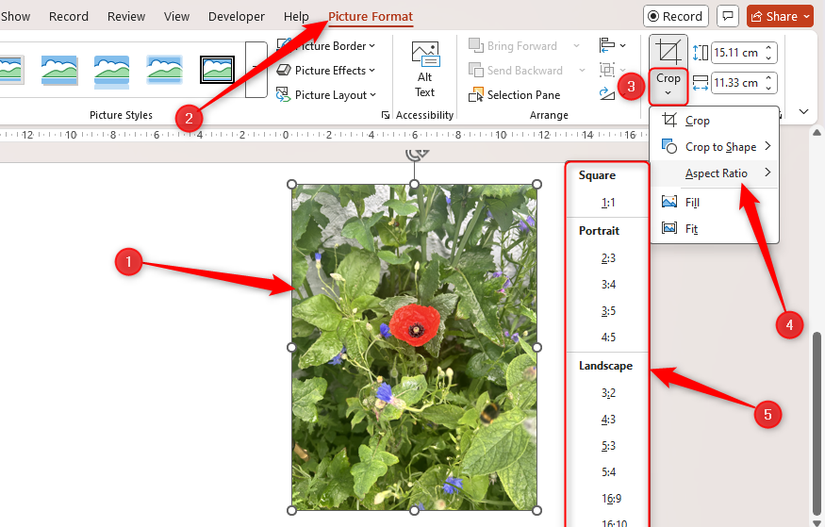The image size is (825, 527).
Task: Click the Crop icon in dropdown menu
Action: tap(669, 120)
